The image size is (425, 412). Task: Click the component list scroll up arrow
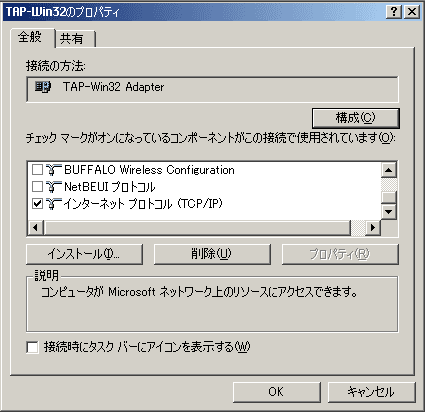pos(389,170)
